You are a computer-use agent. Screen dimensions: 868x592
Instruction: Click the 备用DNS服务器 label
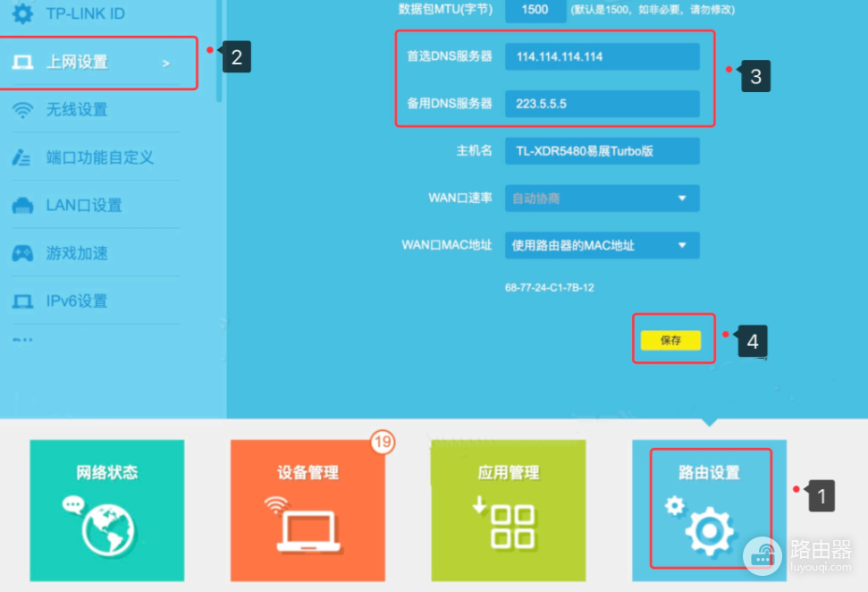tap(450, 104)
